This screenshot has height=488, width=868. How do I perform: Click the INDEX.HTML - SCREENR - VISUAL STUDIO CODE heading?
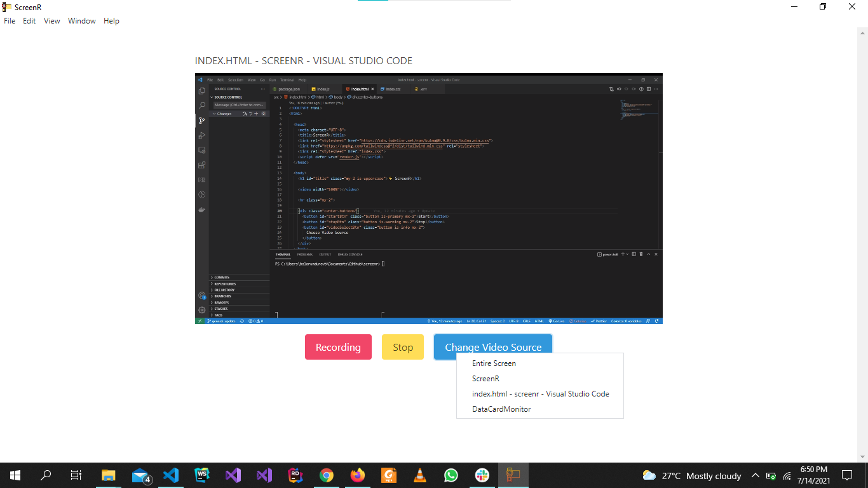click(304, 61)
